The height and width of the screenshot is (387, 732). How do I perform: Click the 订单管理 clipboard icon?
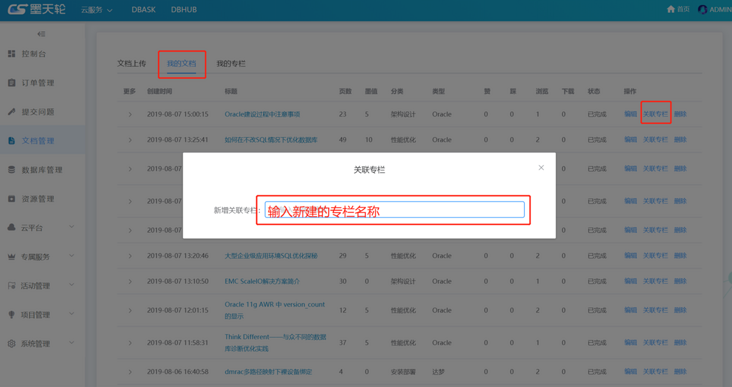pyautogui.click(x=12, y=83)
